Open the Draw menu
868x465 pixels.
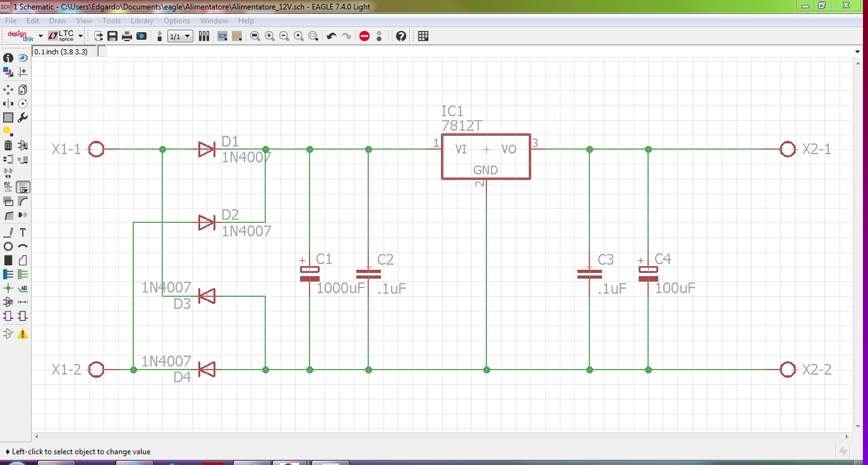57,21
